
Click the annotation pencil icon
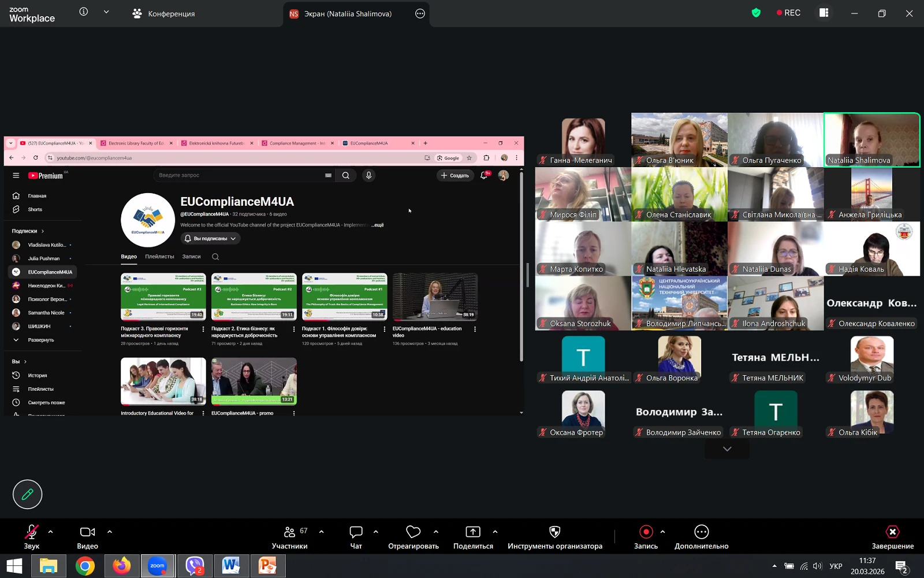coord(27,494)
